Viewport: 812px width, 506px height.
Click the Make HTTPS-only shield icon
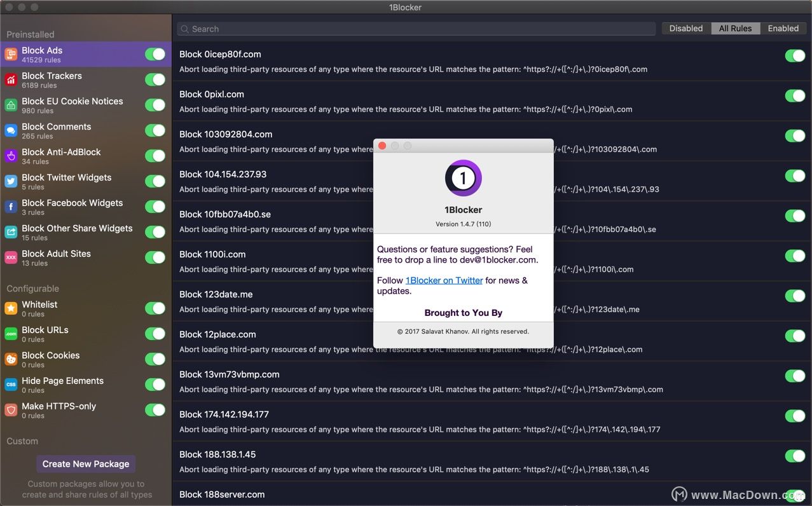tap(11, 410)
